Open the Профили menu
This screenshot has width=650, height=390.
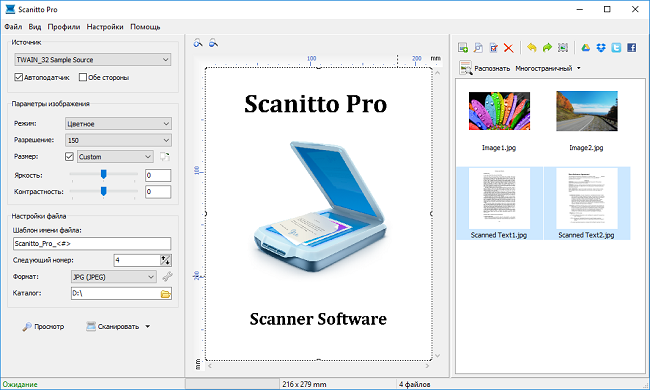tap(64, 27)
